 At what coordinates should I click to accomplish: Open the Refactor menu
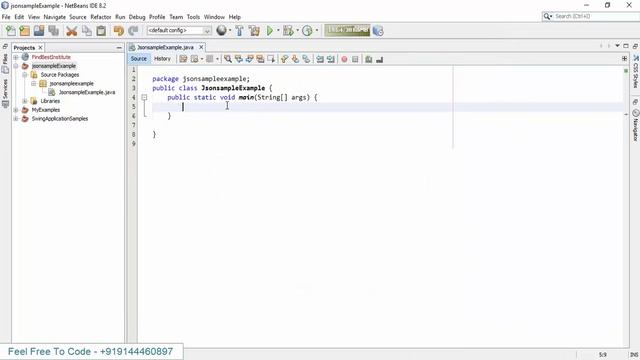pyautogui.click(x=101, y=17)
